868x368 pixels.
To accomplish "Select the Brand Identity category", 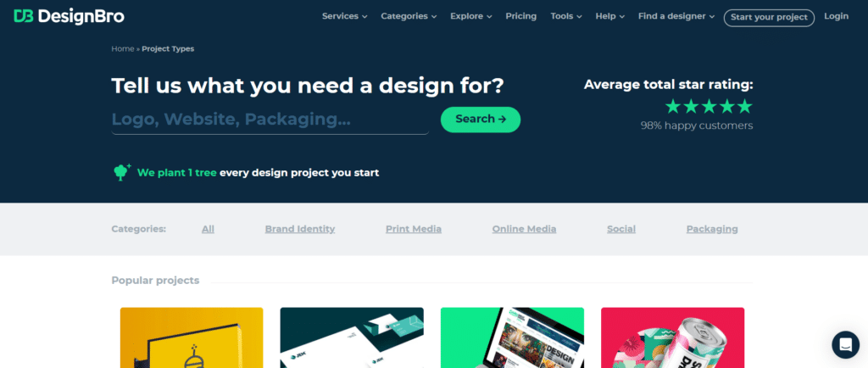I will pos(300,229).
